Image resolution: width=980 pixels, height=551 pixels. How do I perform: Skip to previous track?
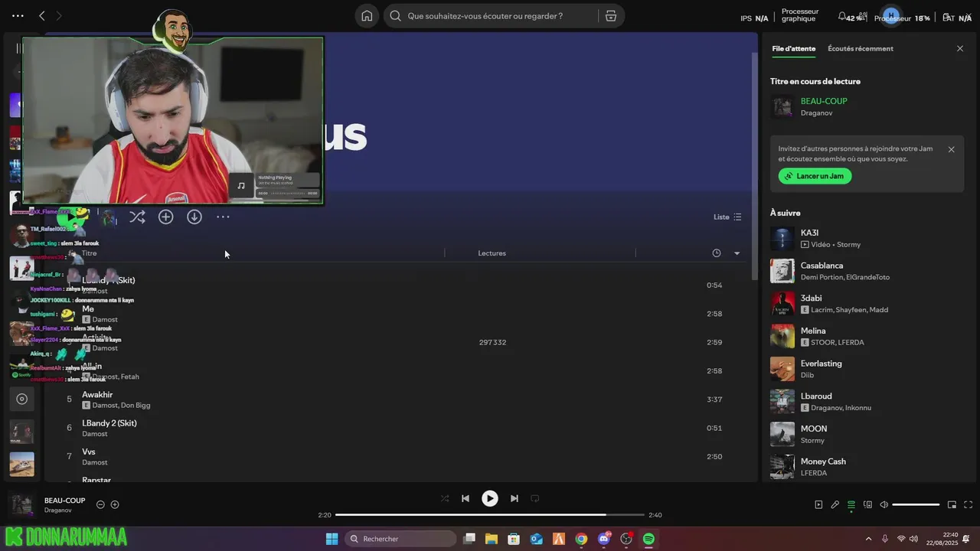point(465,498)
